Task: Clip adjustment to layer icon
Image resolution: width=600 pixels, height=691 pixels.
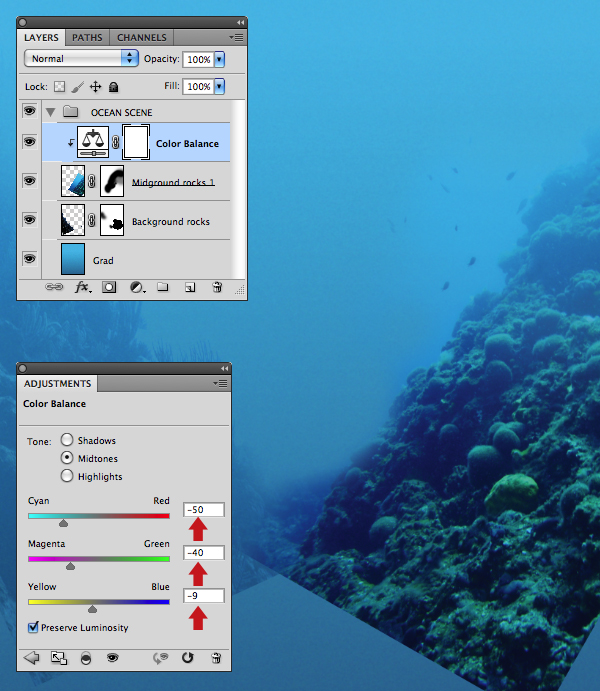Action: (86, 658)
